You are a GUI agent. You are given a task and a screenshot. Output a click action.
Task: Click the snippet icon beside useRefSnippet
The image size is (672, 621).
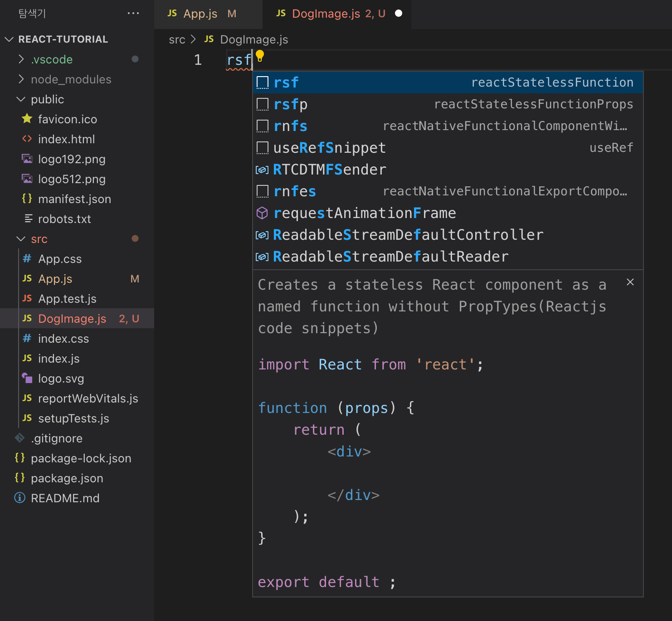point(263,148)
